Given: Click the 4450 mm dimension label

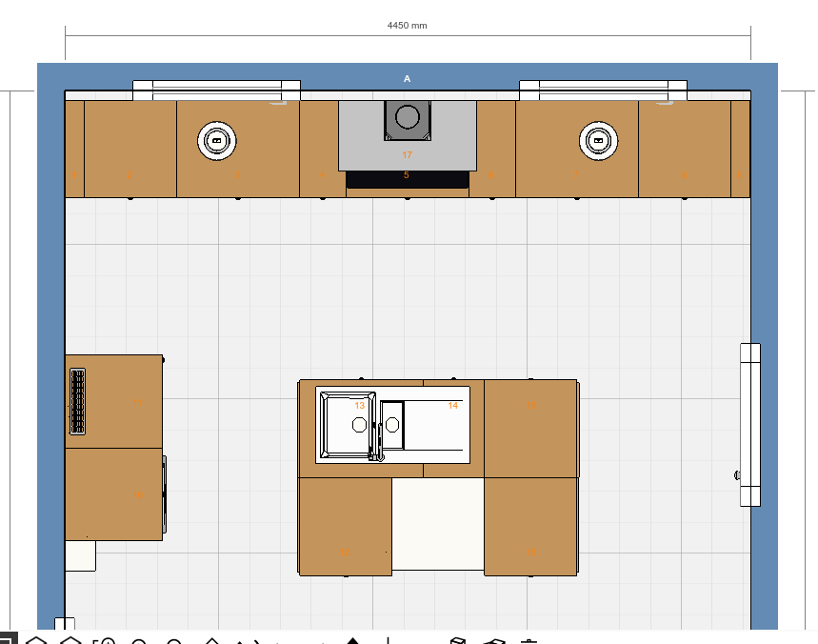Looking at the screenshot, I should (407, 26).
